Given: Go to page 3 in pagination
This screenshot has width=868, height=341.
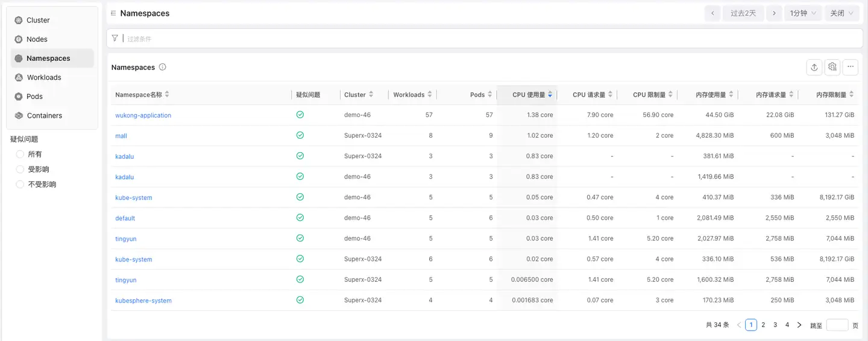Looking at the screenshot, I should tap(775, 325).
